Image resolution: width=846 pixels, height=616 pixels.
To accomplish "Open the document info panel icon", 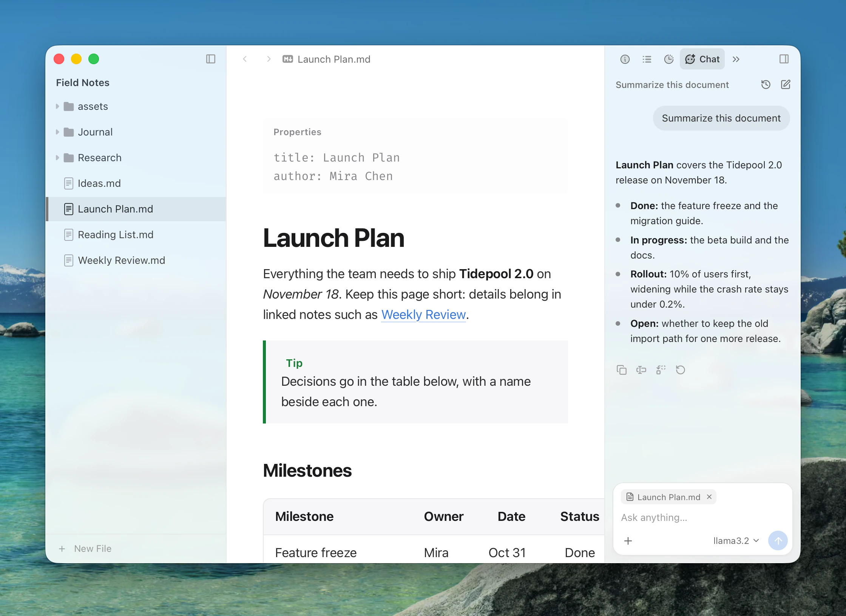I will pyautogui.click(x=625, y=59).
